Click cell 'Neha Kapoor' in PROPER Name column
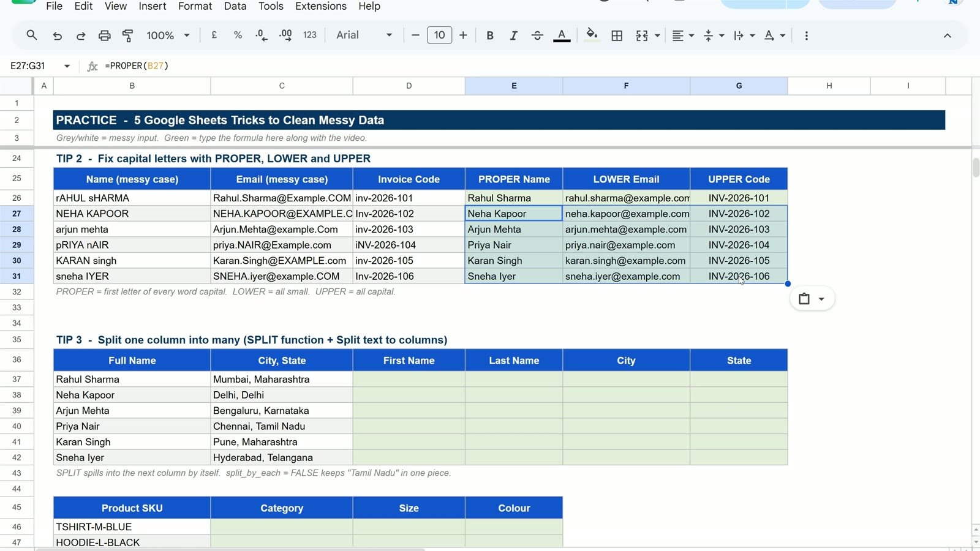This screenshot has width=980, height=551. coord(514,214)
